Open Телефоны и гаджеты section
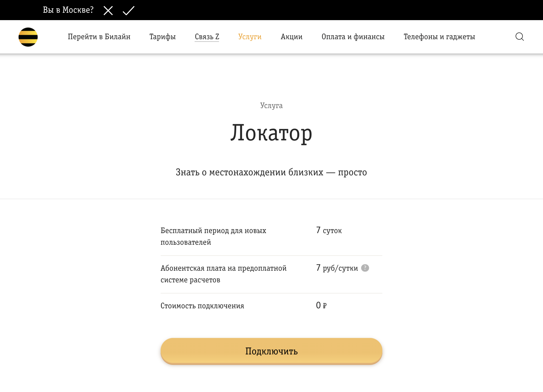This screenshot has height=392, width=543. point(440,37)
